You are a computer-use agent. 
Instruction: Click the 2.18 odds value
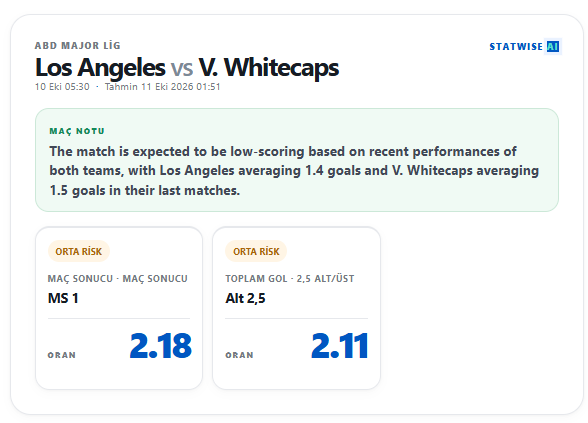[x=160, y=346]
